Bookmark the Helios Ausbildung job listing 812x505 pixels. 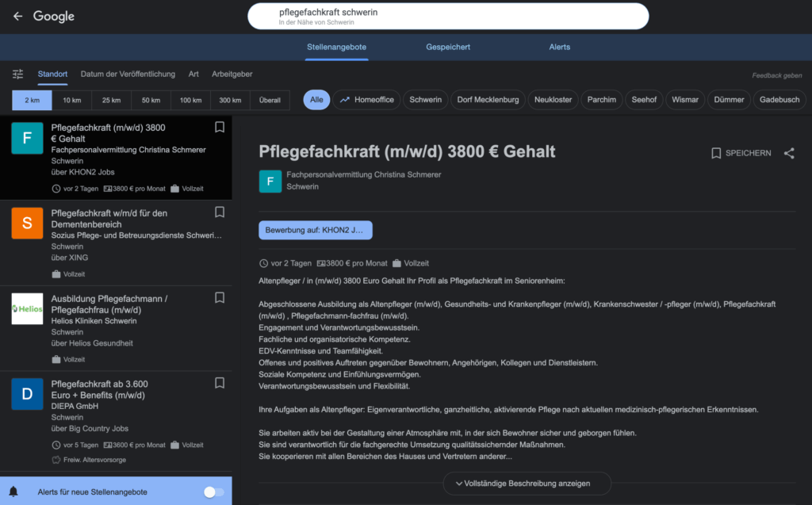220,297
